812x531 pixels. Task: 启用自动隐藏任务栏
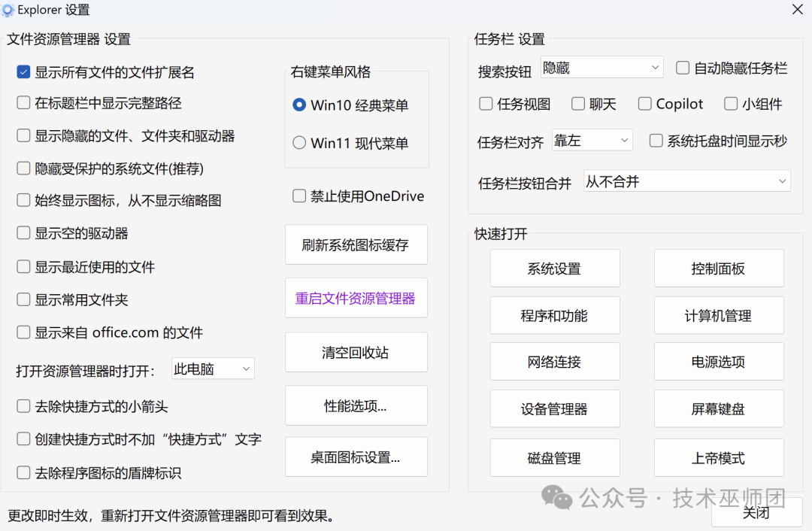[682, 68]
